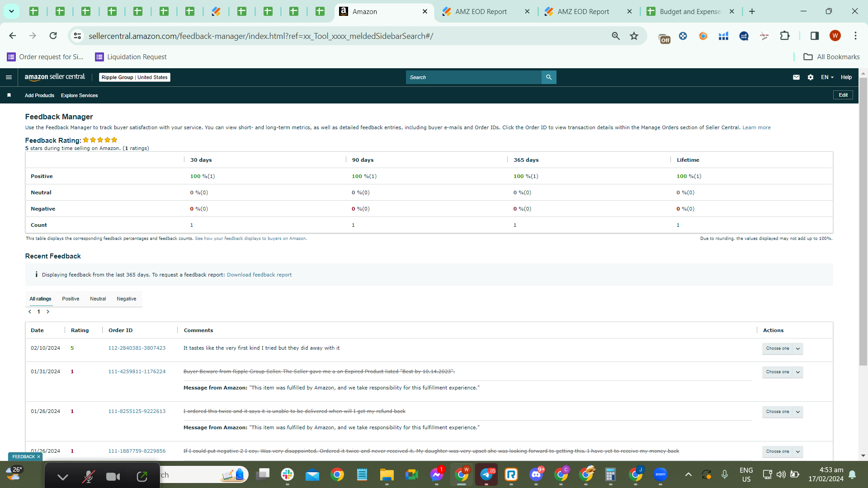868x488 pixels.
Task: Open Choose one dropdown for 02/10/2024 feedback
Action: click(x=783, y=348)
